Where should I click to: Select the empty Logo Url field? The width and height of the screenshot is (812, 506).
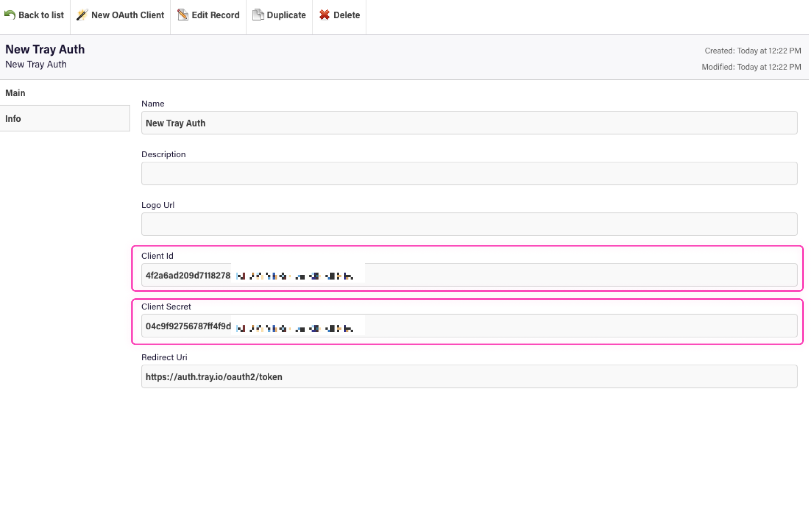[469, 224]
